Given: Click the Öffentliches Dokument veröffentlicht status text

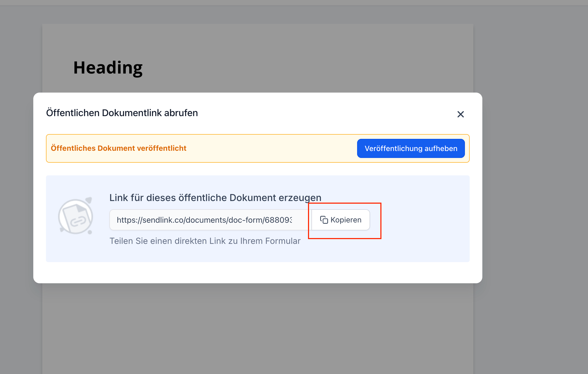Looking at the screenshot, I should point(118,148).
